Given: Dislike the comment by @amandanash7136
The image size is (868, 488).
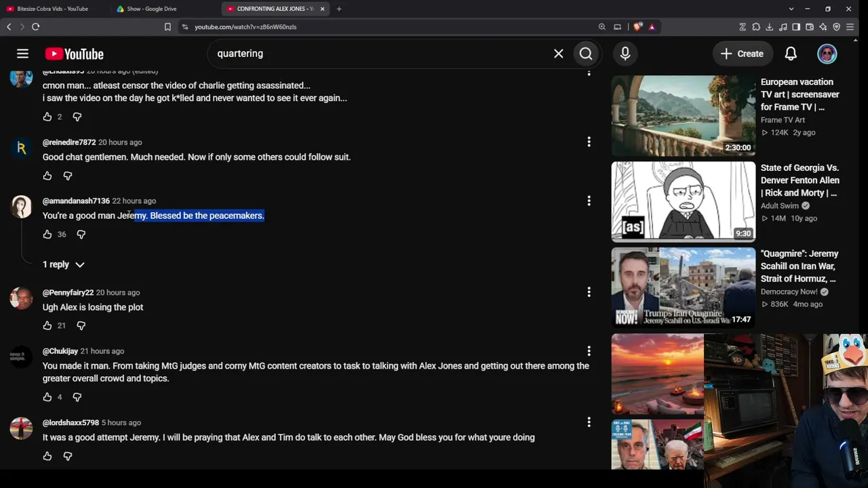Looking at the screenshot, I should tap(81, 235).
